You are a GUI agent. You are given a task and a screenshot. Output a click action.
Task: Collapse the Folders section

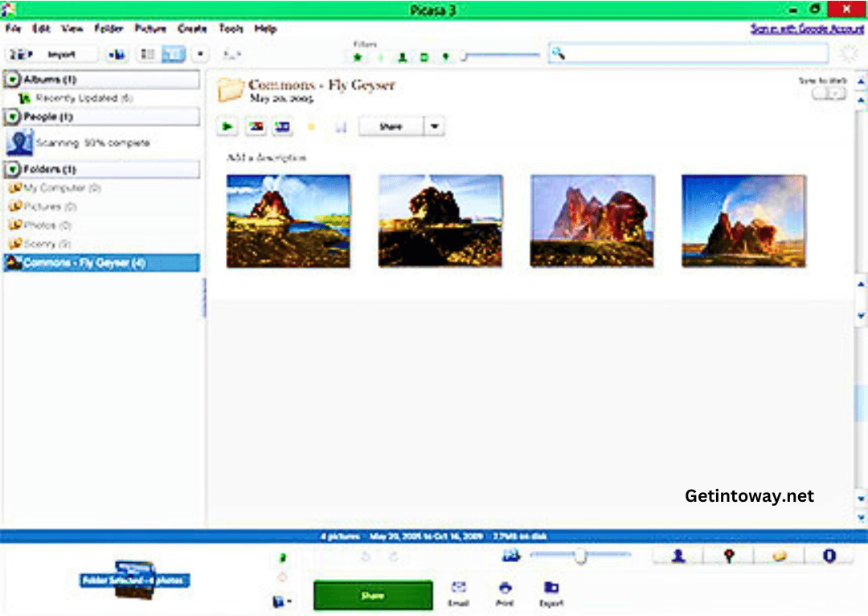(14, 170)
